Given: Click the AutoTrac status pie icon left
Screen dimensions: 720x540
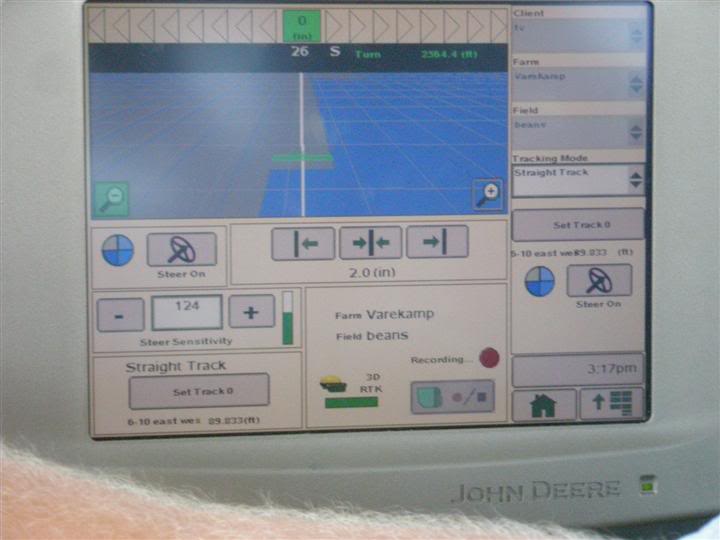Looking at the screenshot, I should (x=118, y=251).
